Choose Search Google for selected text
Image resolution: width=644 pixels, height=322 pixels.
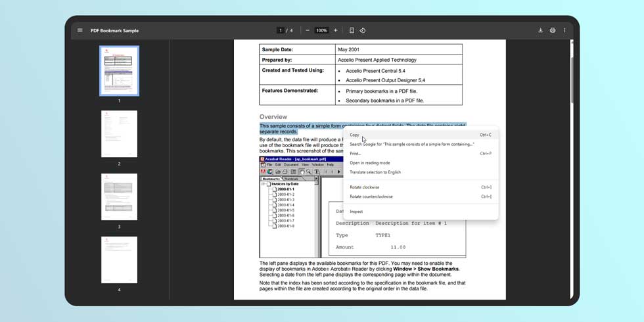click(411, 144)
